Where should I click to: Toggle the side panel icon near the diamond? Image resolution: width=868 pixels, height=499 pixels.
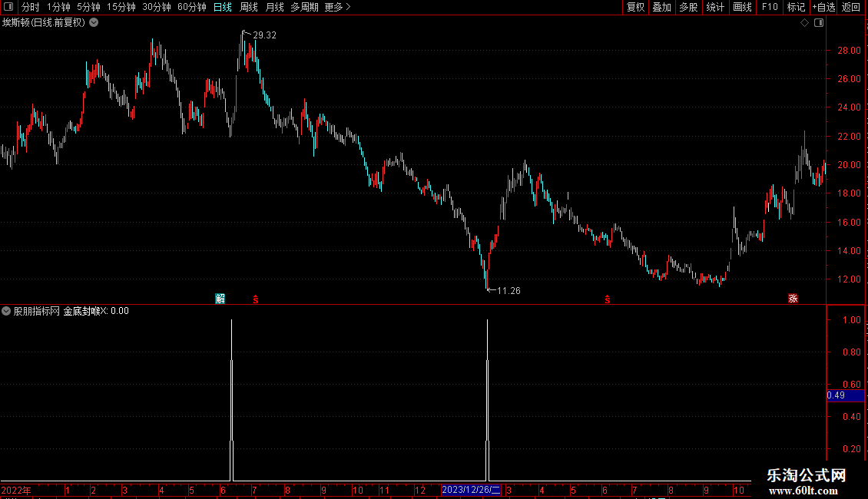[819, 23]
